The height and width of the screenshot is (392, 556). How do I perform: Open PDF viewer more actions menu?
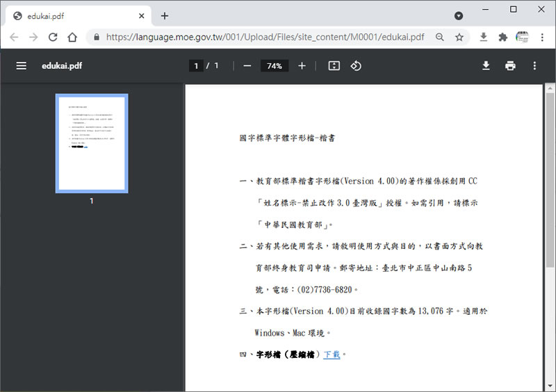[x=534, y=66]
